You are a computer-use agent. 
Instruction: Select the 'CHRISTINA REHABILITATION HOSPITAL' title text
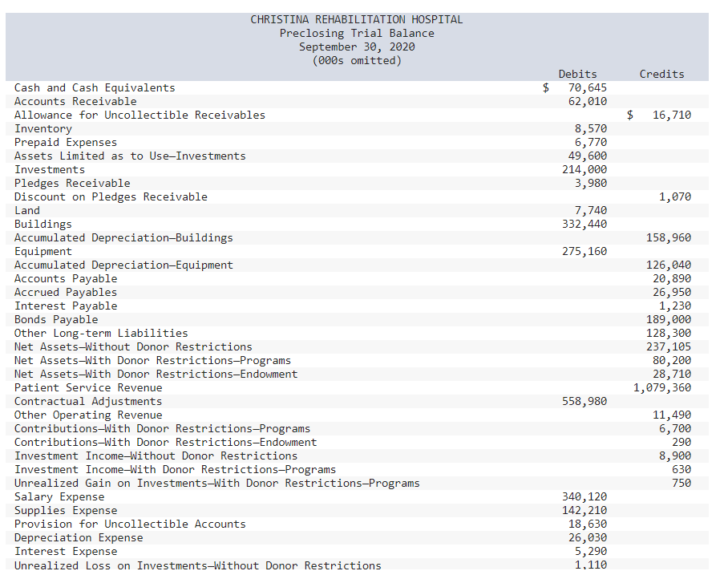click(357, 19)
